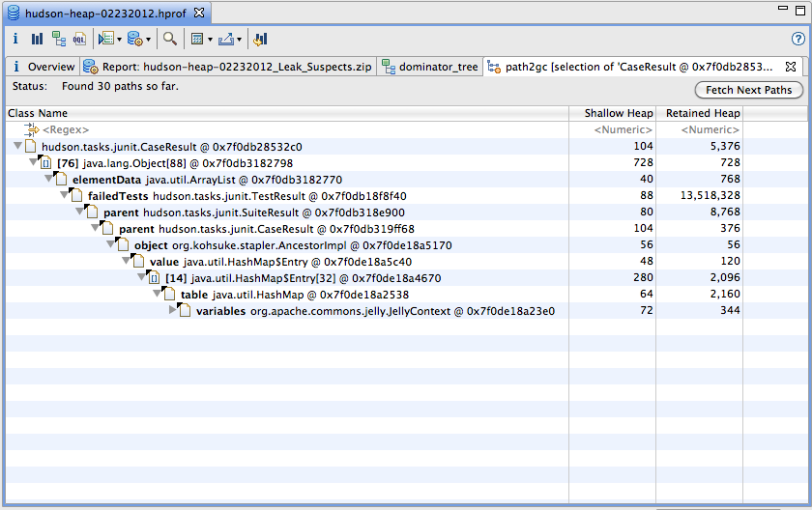Viewport: 812px width, 510px height.
Task: Close the path2gc tab
Action: click(790, 67)
